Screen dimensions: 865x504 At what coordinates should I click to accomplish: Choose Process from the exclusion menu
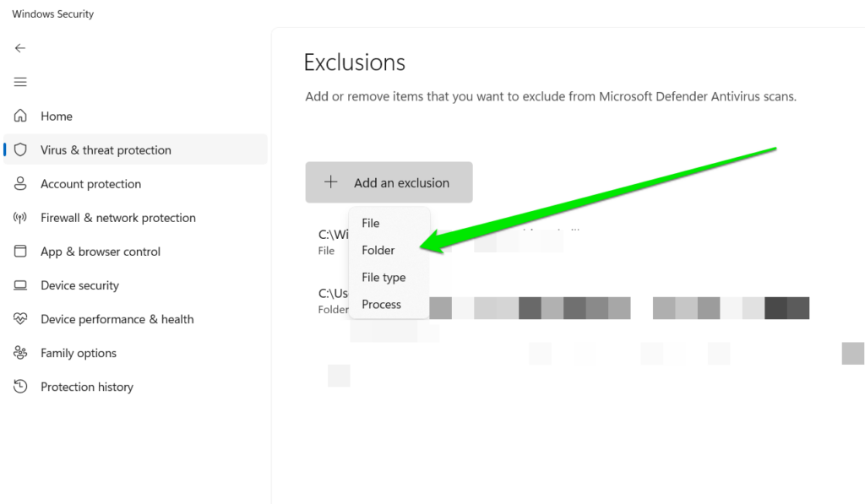(x=381, y=304)
